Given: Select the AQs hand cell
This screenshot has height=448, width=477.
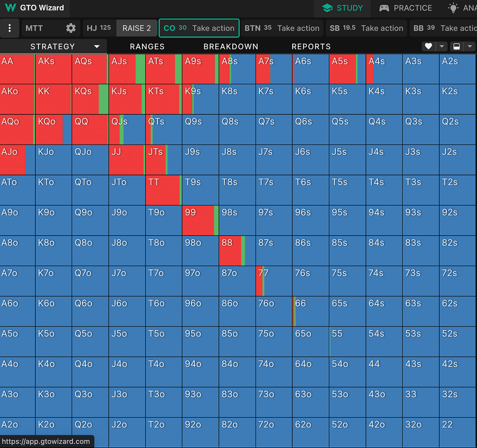Looking at the screenshot, I should tap(90, 69).
